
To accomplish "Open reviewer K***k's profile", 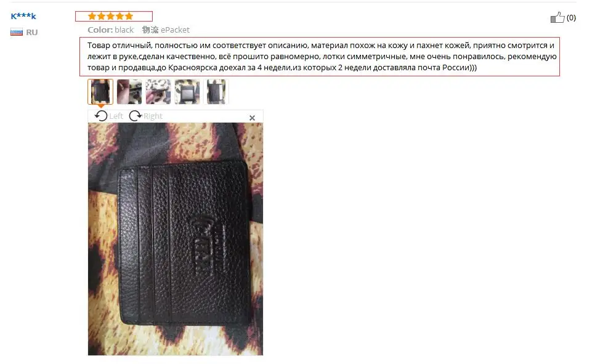I will pyautogui.click(x=23, y=16).
